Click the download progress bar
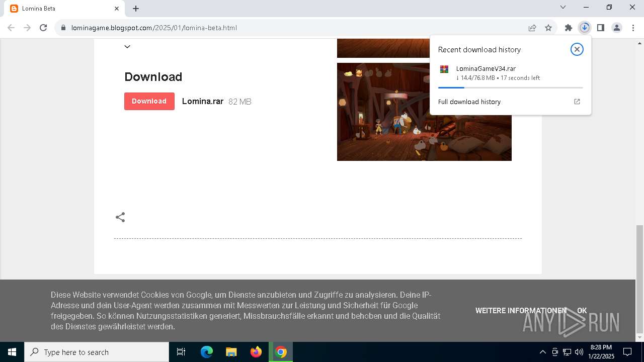This screenshot has width=644, height=362. 510,87
